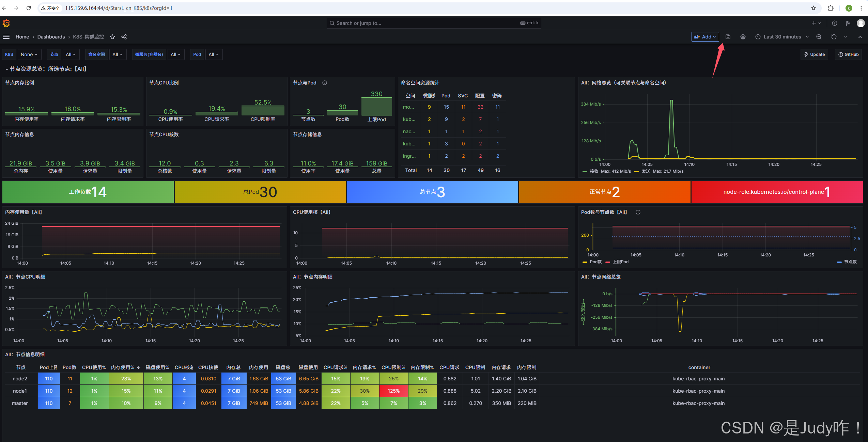Open the help question mark icon
868x442 pixels.
835,23
